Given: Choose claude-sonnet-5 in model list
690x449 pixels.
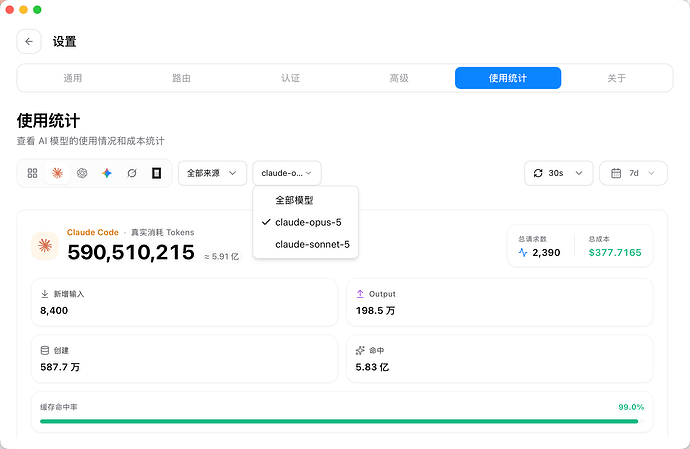Looking at the screenshot, I should coord(305,244).
